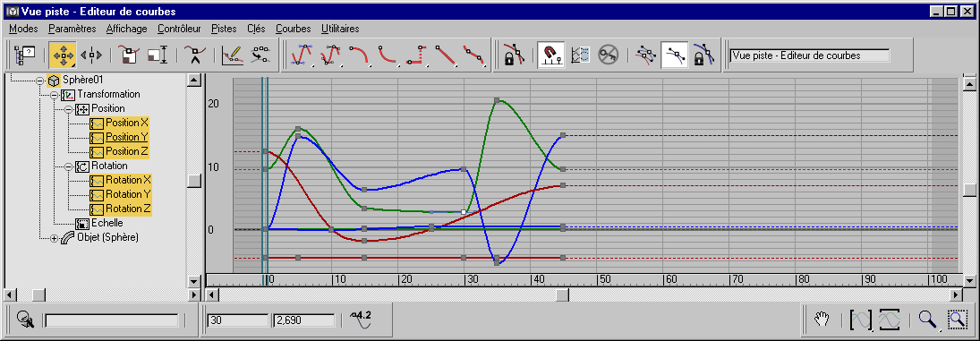Click the key value field showing 2,690
This screenshot has height=341, width=980.
(x=304, y=320)
